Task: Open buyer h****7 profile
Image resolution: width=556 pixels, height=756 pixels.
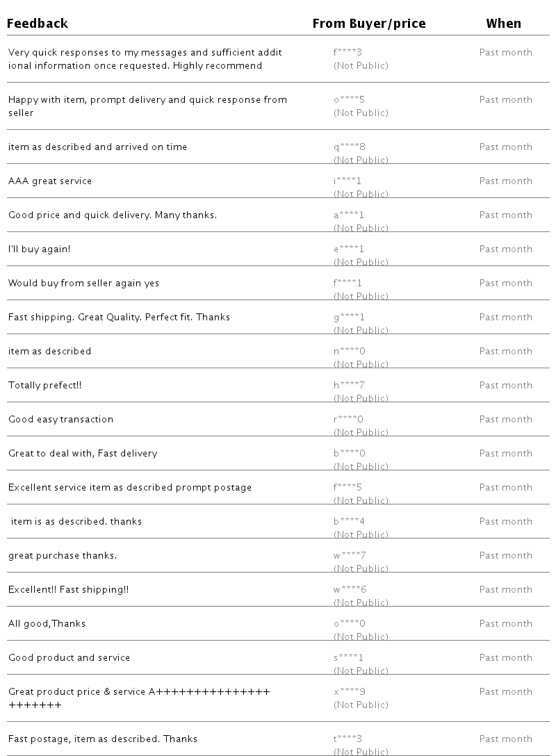Action: [349, 385]
